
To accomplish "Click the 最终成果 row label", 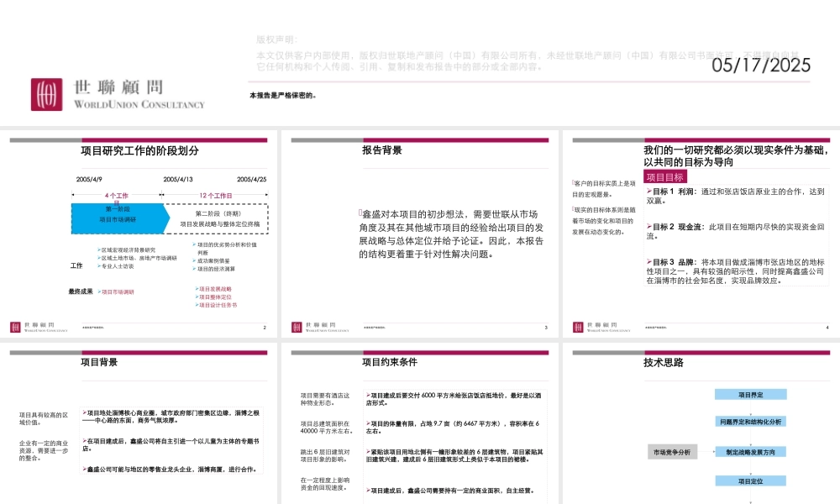I will pos(81,291).
